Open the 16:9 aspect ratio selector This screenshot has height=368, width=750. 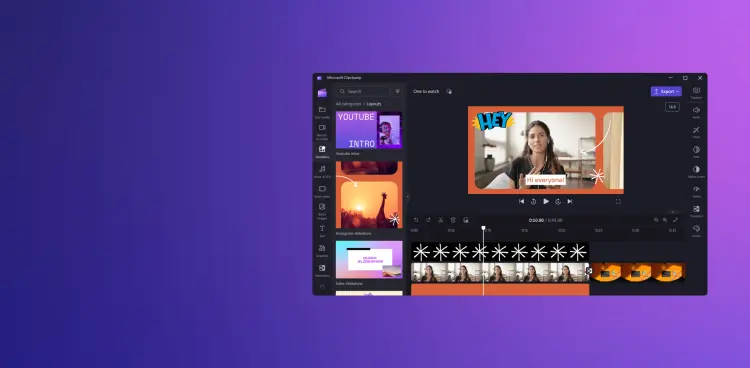pos(672,107)
